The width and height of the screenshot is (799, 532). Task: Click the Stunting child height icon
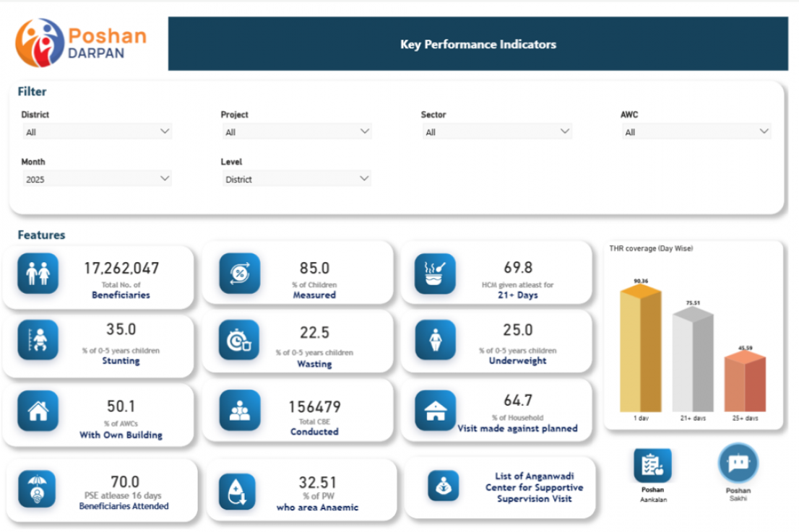click(38, 339)
